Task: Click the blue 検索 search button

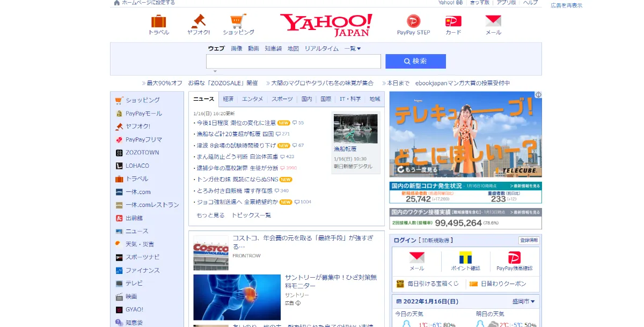Action: tap(415, 61)
